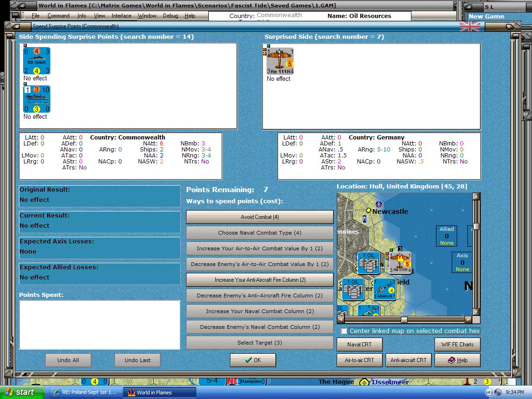Viewport: 532px width, 399px height.
Task: Click Decrease Enemy's Air-to-Air Combat Value By 1
Action: pyautogui.click(x=260, y=264)
